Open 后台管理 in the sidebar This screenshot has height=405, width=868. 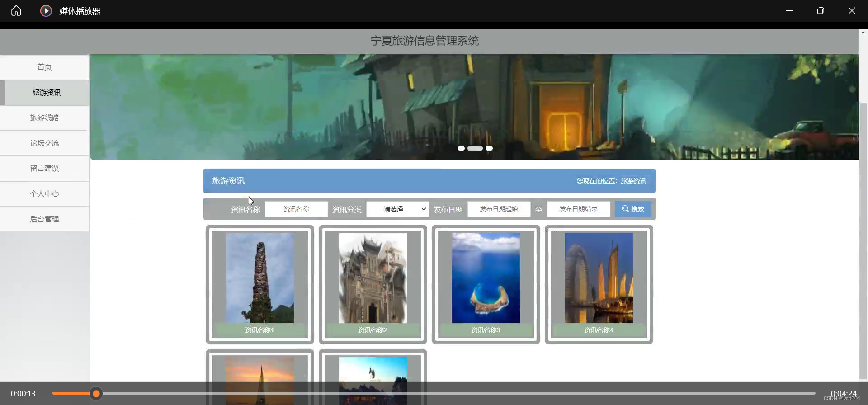pos(44,219)
